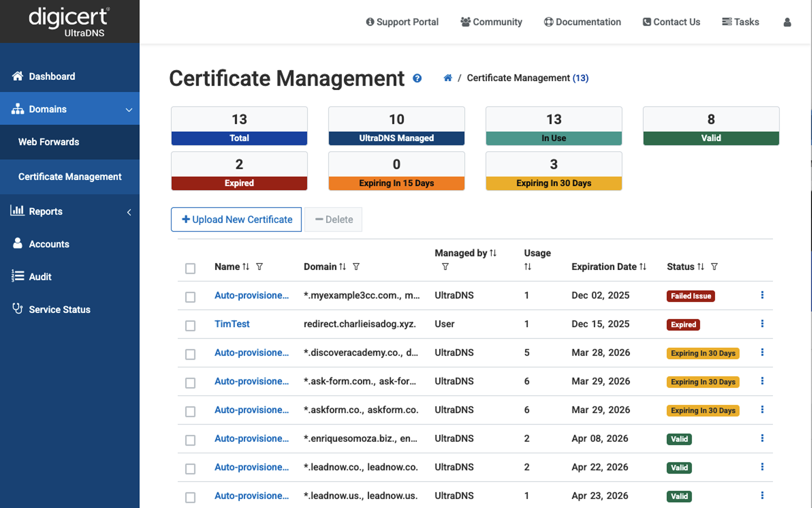Collapse the Domains sidebar chevron

(x=129, y=110)
